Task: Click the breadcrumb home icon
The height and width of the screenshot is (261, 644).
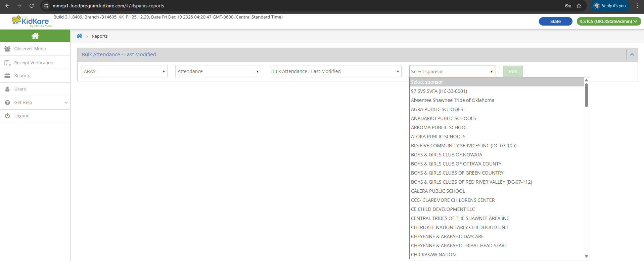Action: click(x=79, y=36)
